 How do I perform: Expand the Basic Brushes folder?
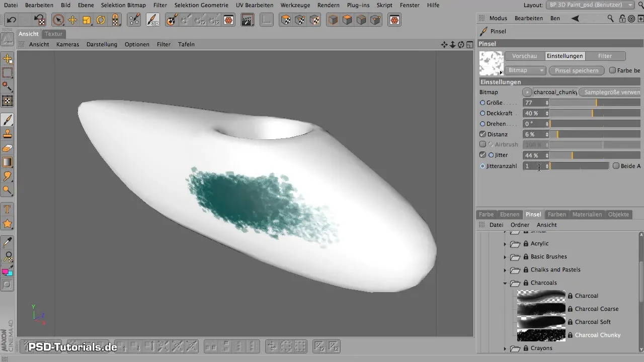click(x=505, y=257)
